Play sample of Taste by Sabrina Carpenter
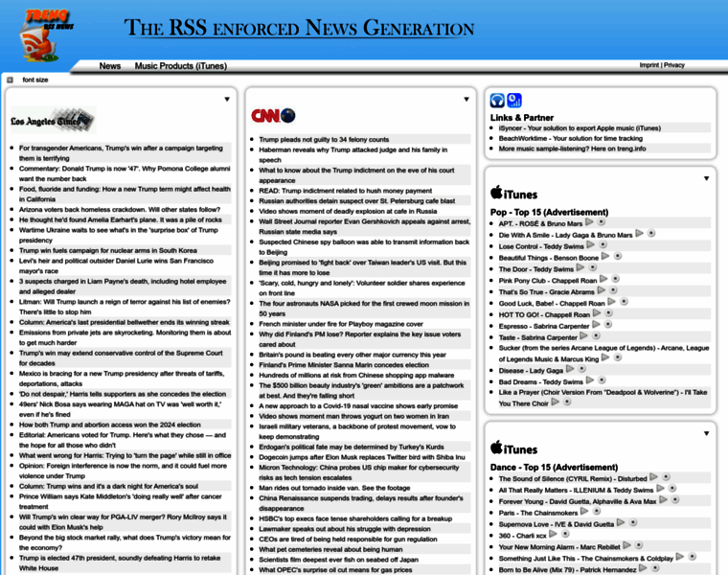This screenshot has width=728, height=575. [584, 335]
